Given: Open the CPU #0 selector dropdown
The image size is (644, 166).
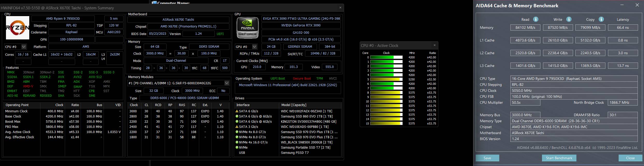Looking at the screenshot, I should pyautogui.click(x=24, y=47).
